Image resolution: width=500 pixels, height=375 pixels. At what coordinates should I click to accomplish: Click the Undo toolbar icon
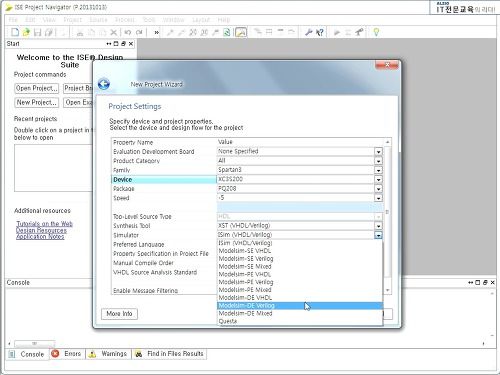(127, 32)
